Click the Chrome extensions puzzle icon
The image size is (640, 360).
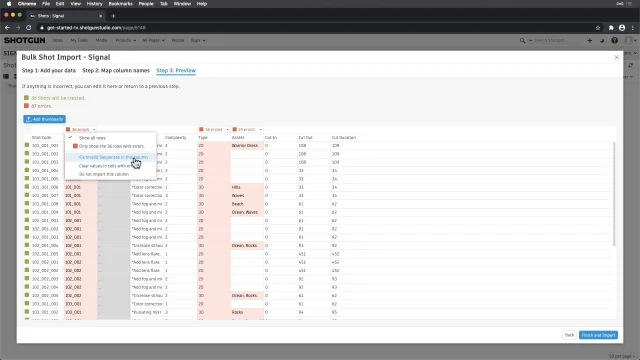(611, 28)
